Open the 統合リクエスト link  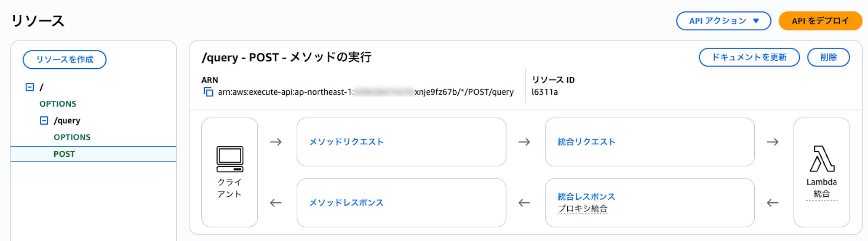pos(586,142)
